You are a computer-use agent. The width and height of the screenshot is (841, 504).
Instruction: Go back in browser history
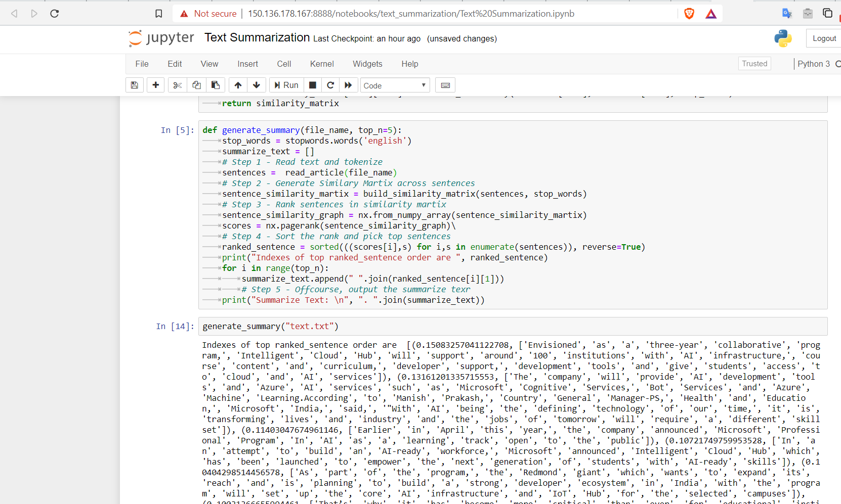click(14, 14)
